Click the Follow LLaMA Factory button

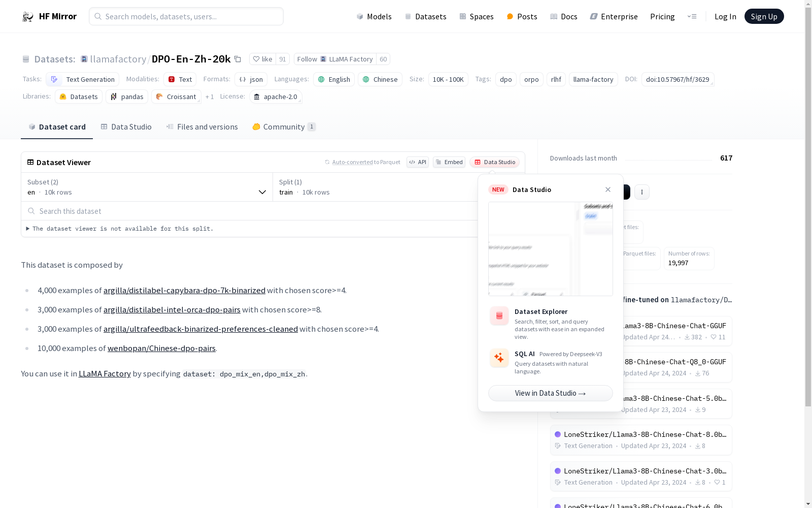point(335,59)
